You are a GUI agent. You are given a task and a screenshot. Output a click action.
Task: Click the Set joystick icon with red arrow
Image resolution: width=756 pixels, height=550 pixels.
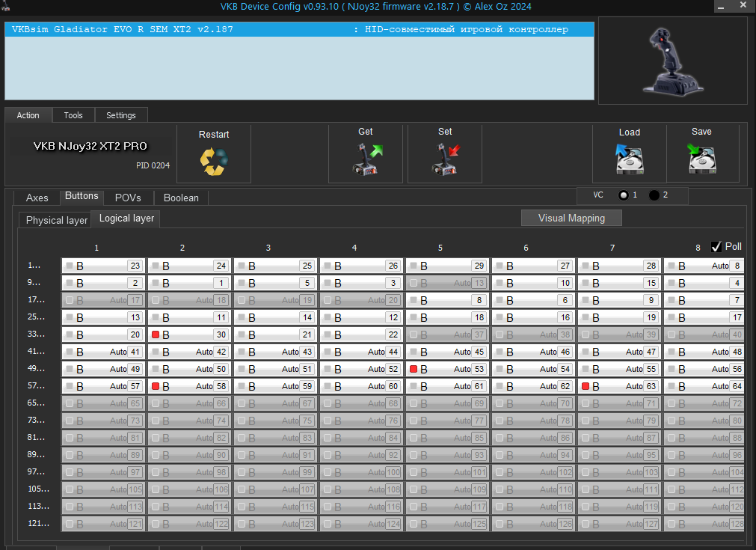(446, 159)
